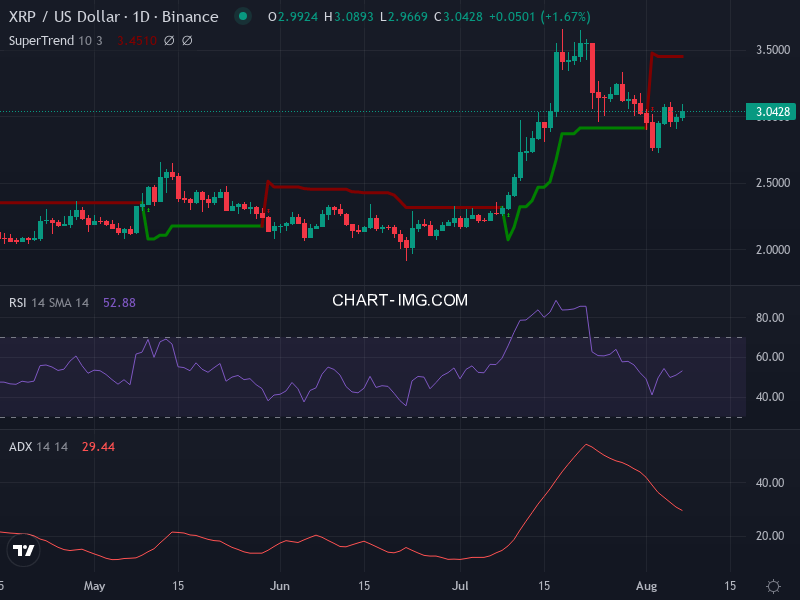Click the ADX 40.00 axis label

coord(769,483)
